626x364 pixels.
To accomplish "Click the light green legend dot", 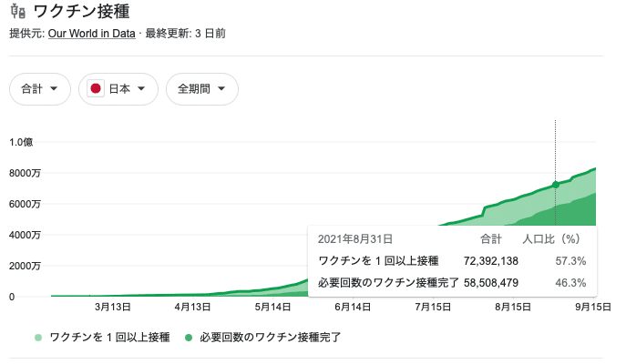I will tap(37, 338).
